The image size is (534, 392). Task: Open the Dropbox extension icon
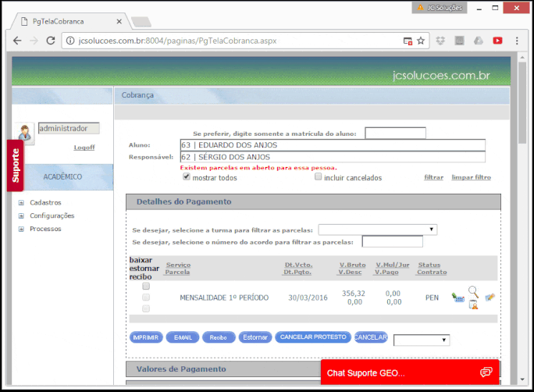coord(440,41)
